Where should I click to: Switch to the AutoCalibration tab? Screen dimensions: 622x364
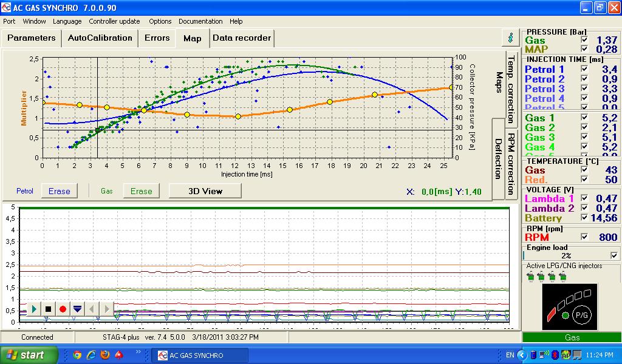pyautogui.click(x=100, y=38)
